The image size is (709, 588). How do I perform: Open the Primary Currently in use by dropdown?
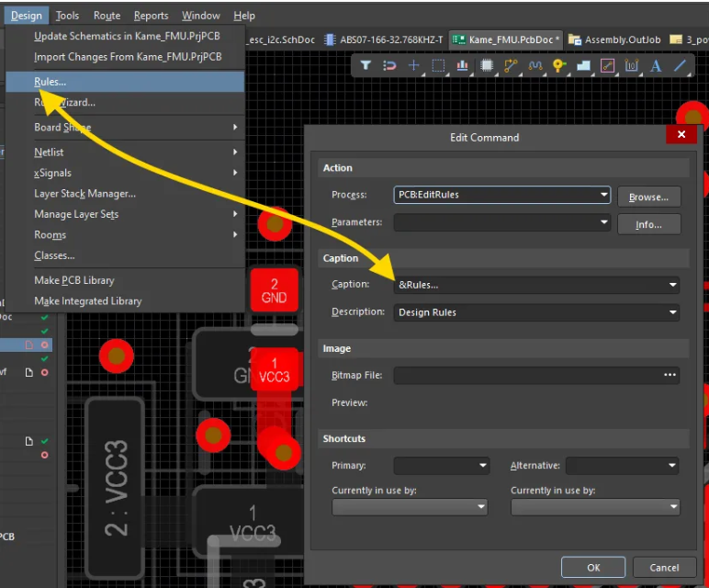click(x=410, y=506)
